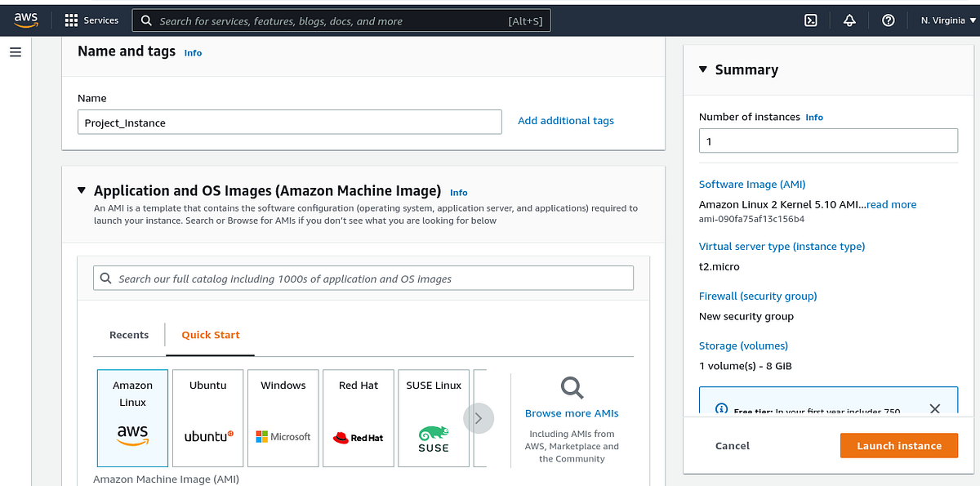980x486 pixels.
Task: Select the Ubuntu operating system image
Action: (207, 417)
